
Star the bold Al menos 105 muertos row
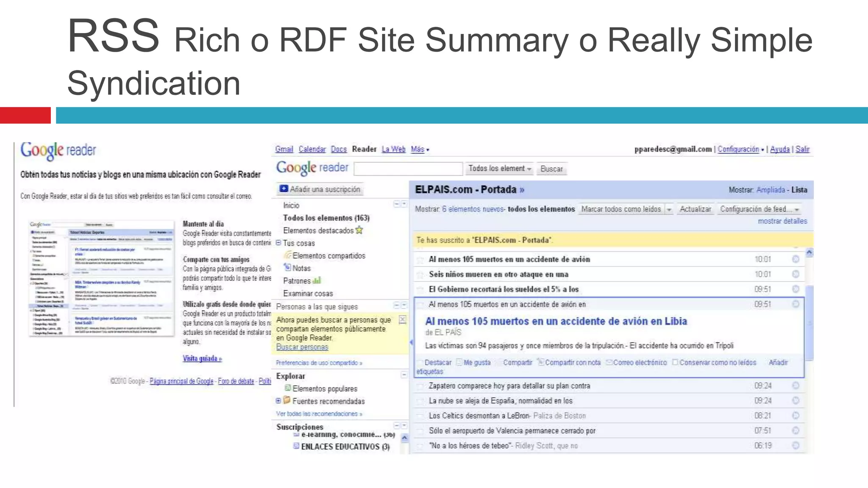click(420, 260)
